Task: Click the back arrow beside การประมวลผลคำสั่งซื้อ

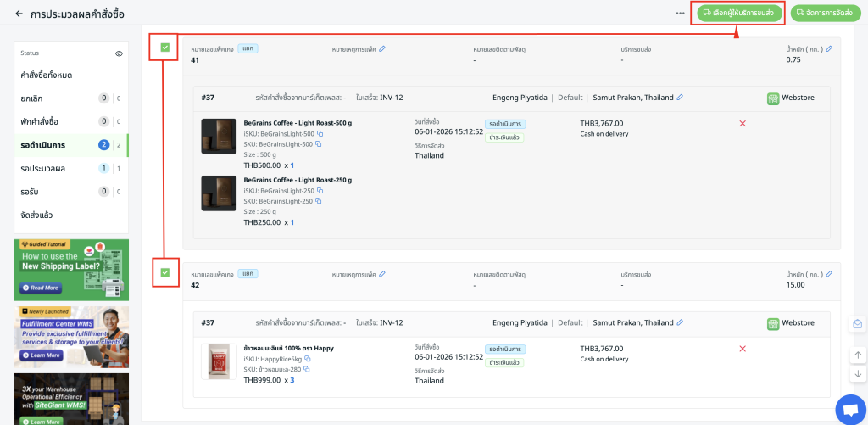Action: (19, 14)
